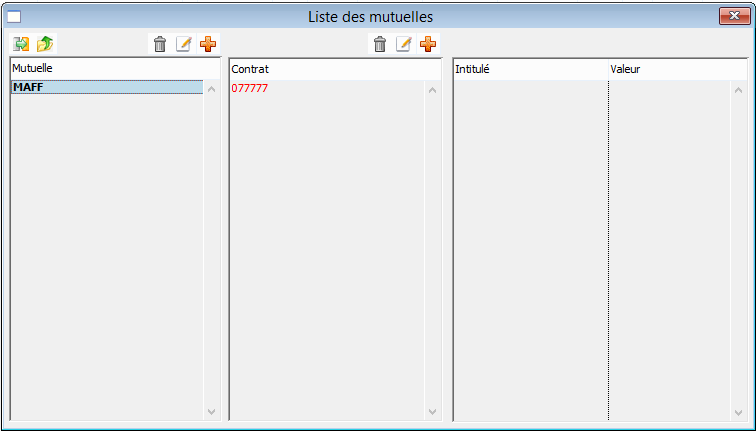Click the Valeur column header
The width and height of the screenshot is (756, 431).
point(678,69)
